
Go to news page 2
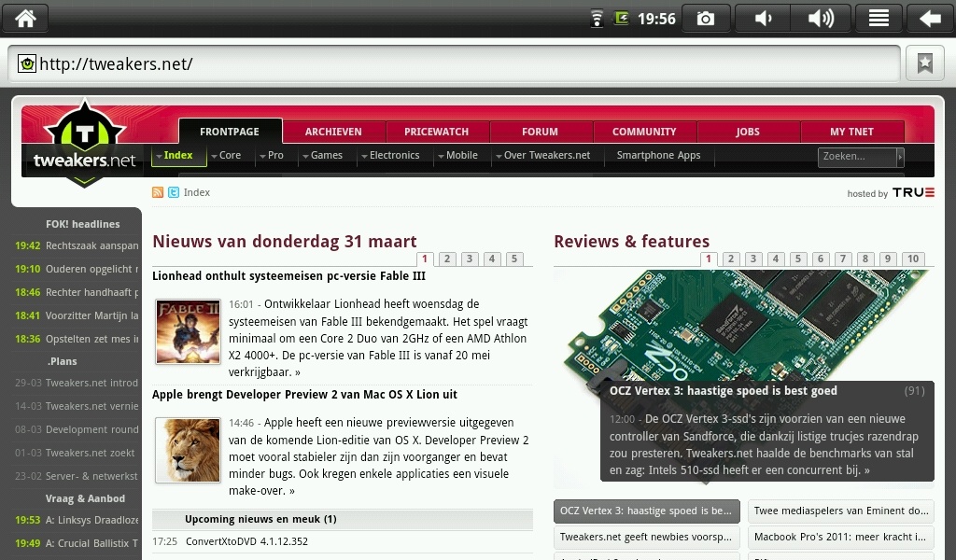447,259
